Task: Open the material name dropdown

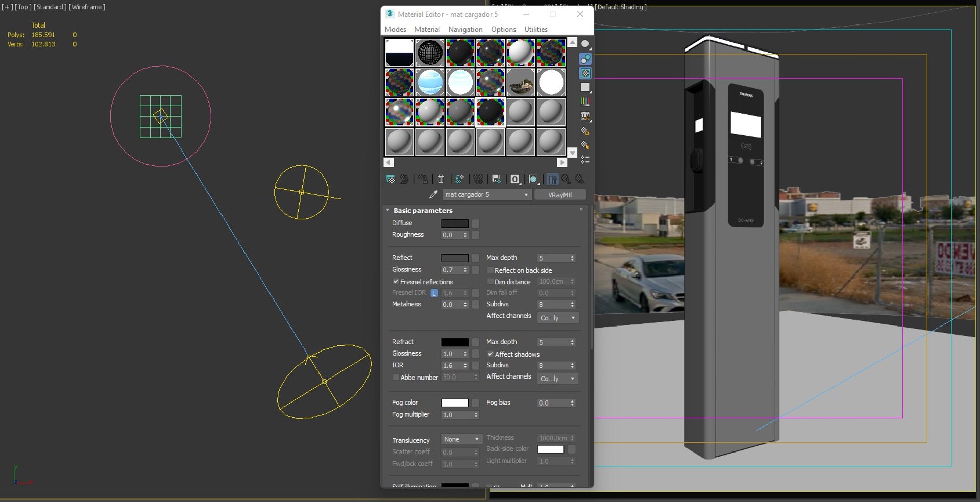Action: point(526,195)
